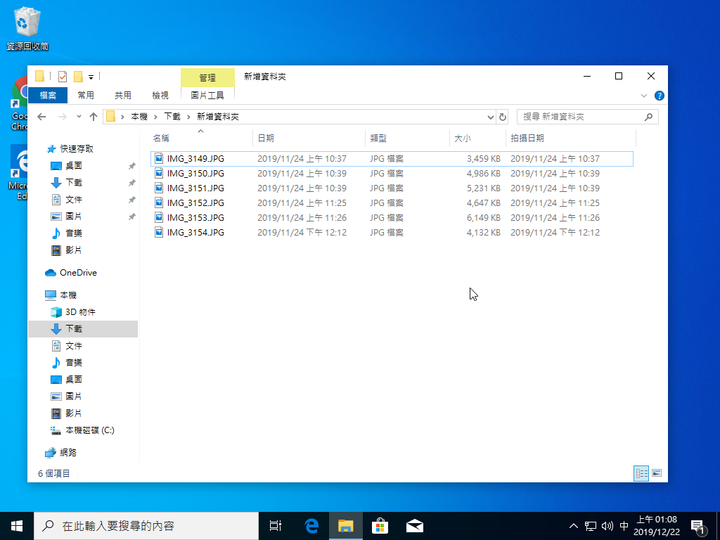Click the 6,149 KB size cell

coord(484,217)
